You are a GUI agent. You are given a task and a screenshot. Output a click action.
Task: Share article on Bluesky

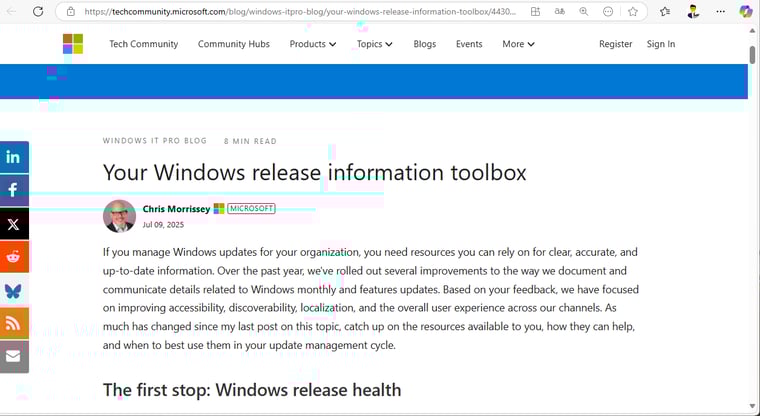pyautogui.click(x=14, y=290)
